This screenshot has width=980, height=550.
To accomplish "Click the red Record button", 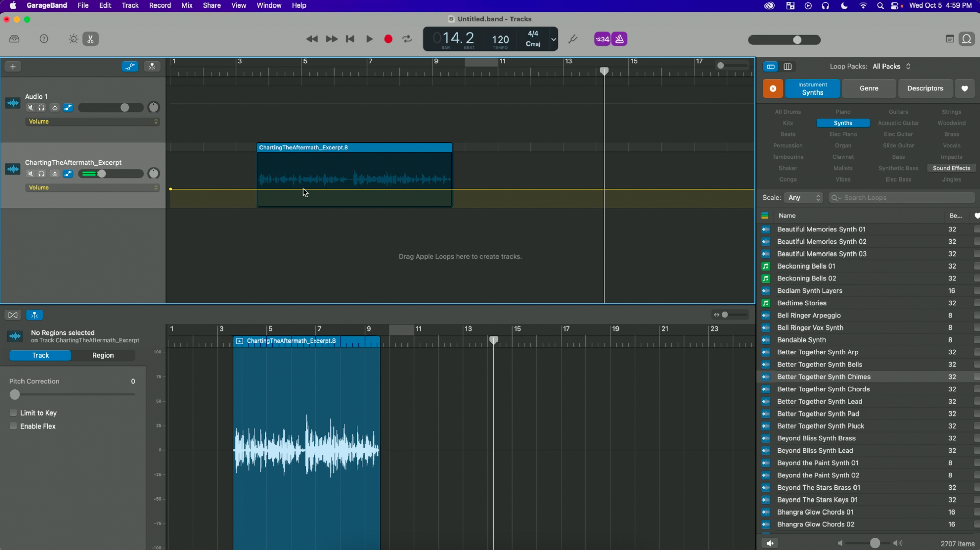I will pos(388,39).
